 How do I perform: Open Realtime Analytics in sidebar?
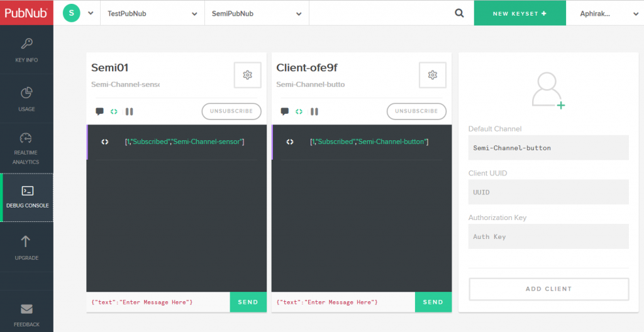[x=26, y=148]
